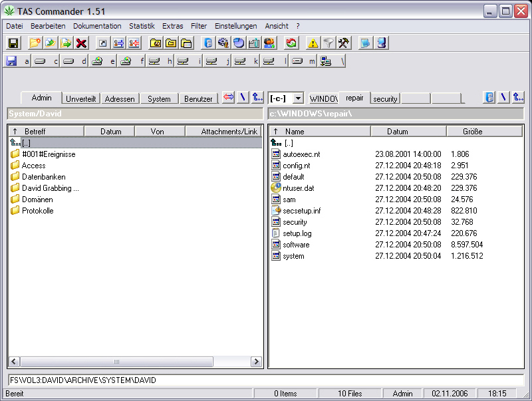Click the left panel parent directory up icon
This screenshot has width=532, height=401.
click(257, 97)
